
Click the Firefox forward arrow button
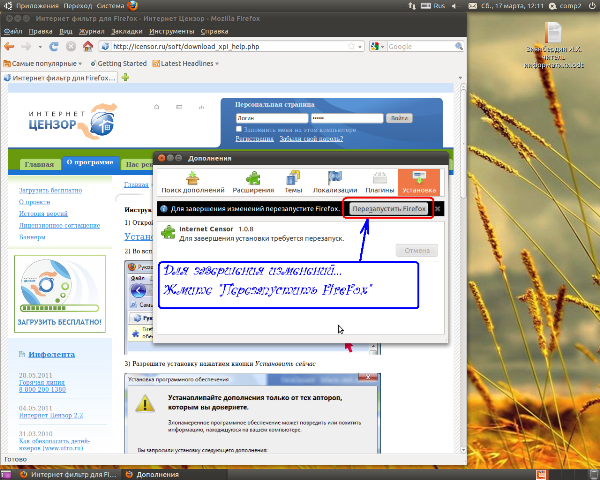(26, 46)
